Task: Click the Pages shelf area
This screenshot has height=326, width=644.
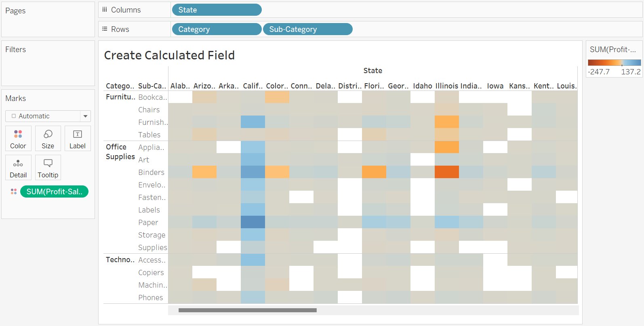Action: click(x=48, y=18)
